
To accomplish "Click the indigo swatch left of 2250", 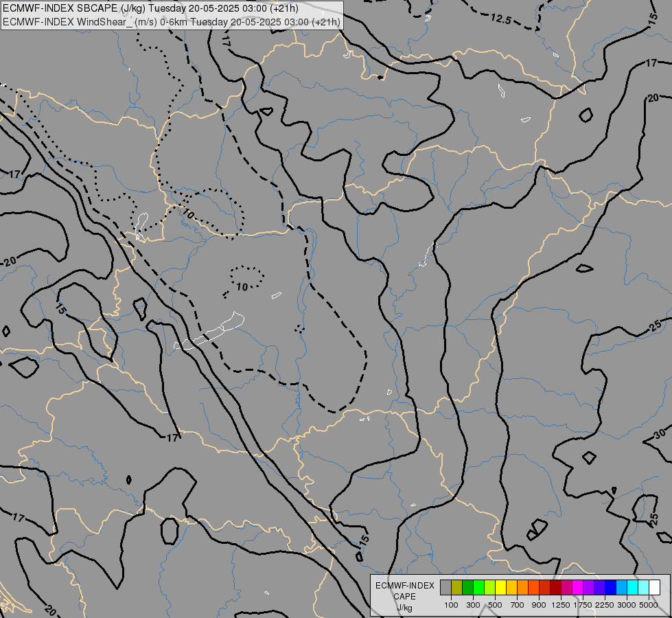I will coord(599,588).
